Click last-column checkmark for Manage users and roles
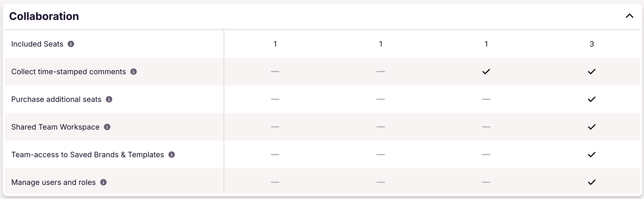The width and height of the screenshot is (644, 199). 592,182
